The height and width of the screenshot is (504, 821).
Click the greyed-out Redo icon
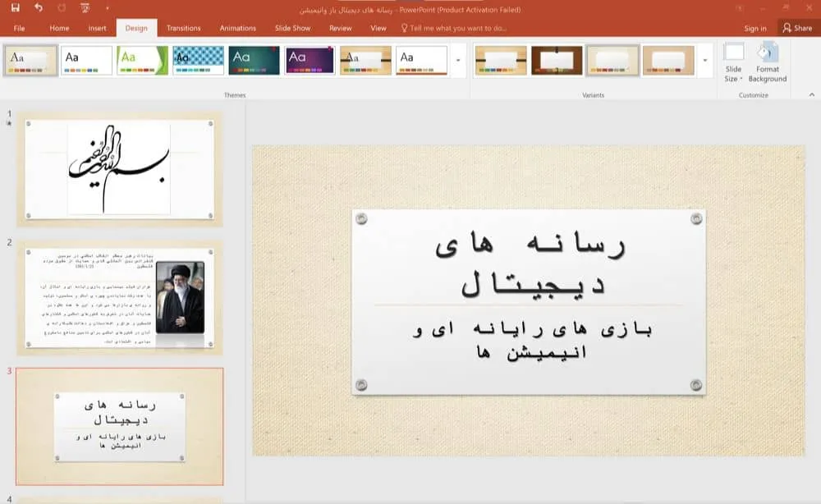pyautogui.click(x=62, y=7)
